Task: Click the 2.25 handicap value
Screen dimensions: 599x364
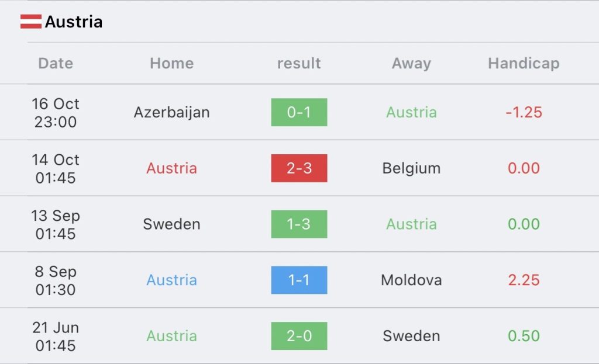Action: click(524, 280)
